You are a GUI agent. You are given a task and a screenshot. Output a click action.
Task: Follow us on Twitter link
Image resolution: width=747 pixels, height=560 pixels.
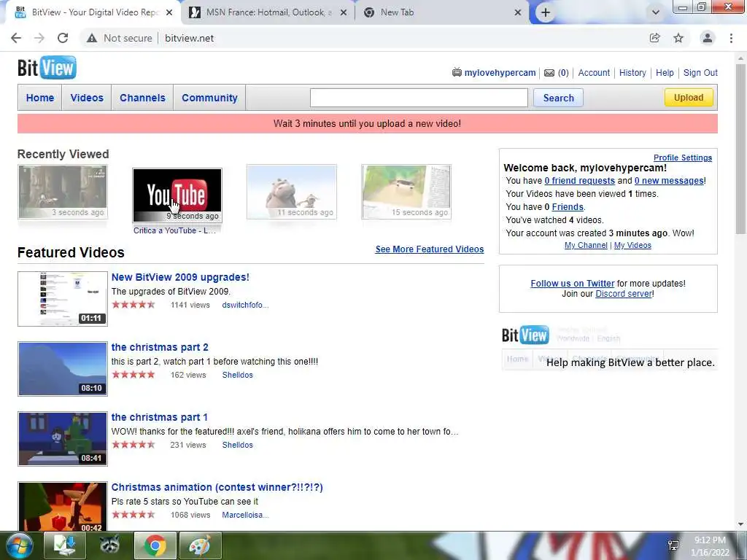pos(573,284)
